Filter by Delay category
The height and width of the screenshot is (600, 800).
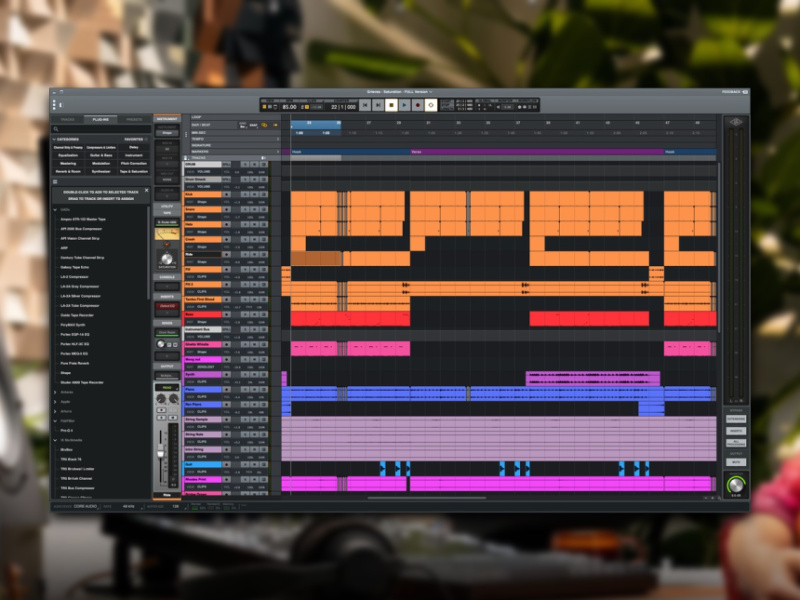pos(134,147)
